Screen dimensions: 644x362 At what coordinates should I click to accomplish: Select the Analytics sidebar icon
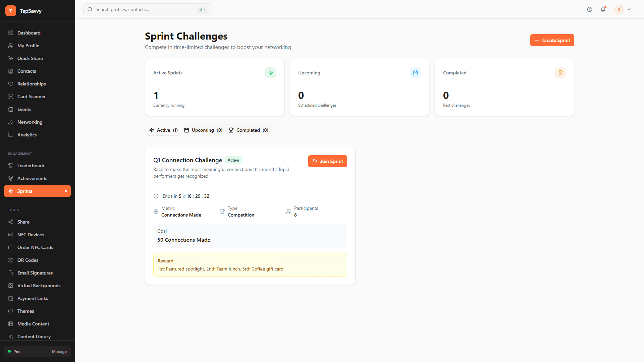(11, 135)
